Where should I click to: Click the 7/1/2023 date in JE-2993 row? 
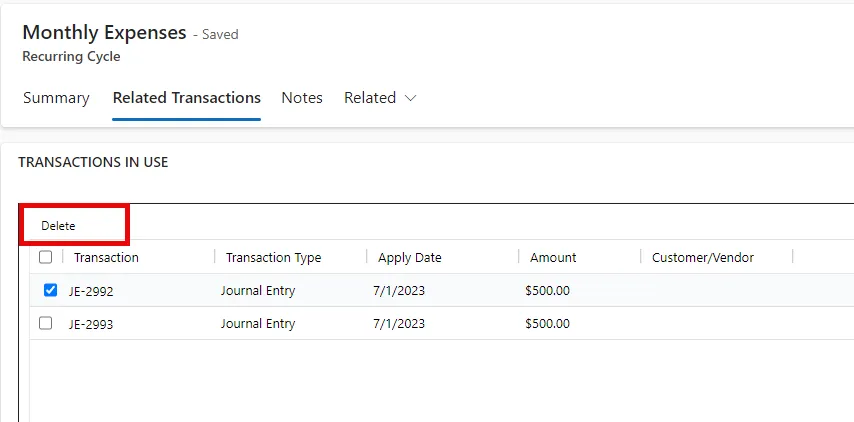point(399,324)
